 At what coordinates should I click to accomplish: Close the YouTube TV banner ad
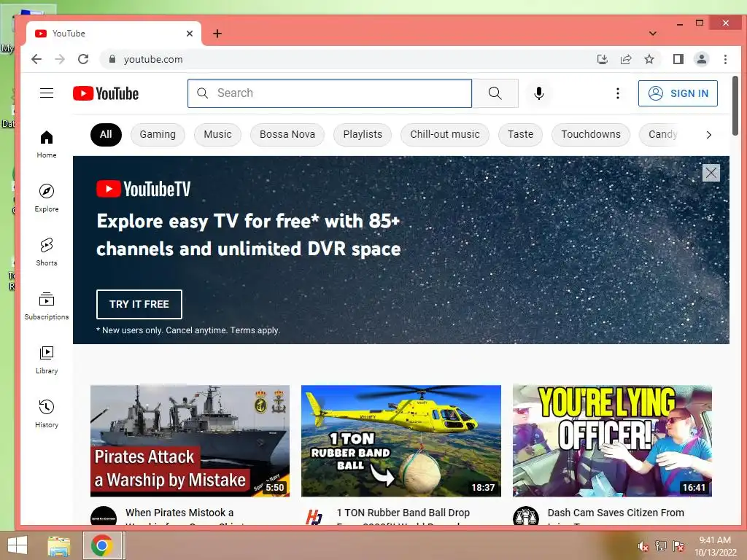pos(711,173)
